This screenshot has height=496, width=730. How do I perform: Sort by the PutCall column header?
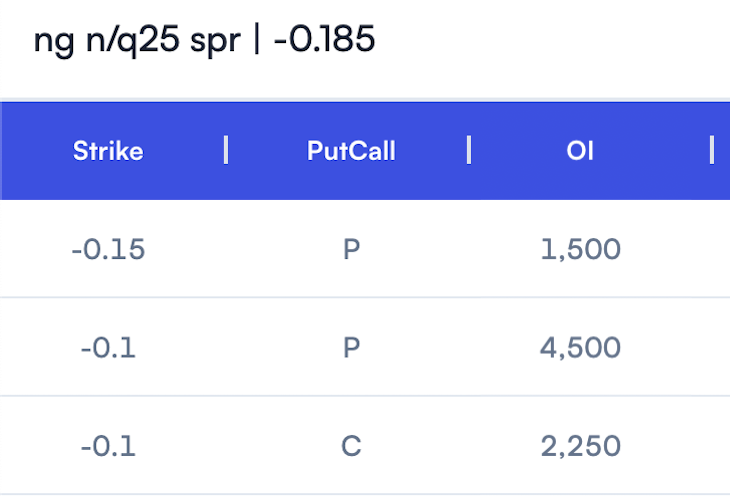click(351, 151)
